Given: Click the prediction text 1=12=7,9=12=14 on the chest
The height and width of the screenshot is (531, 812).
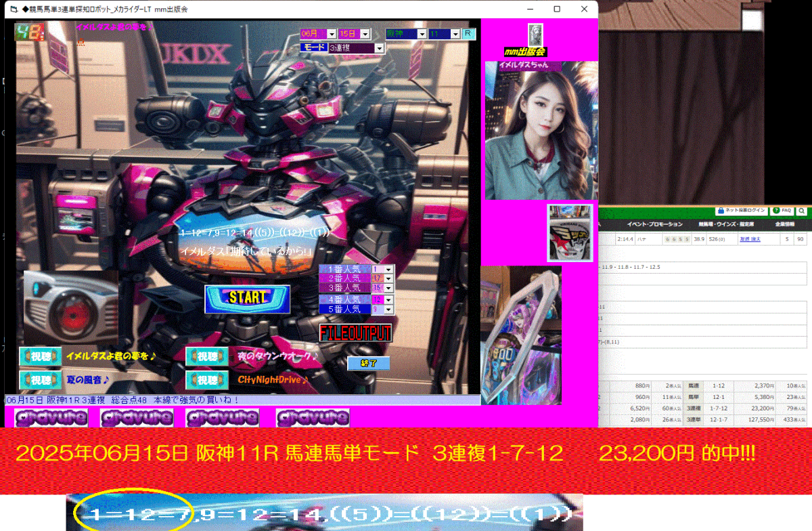Looking at the screenshot, I should click(254, 232).
